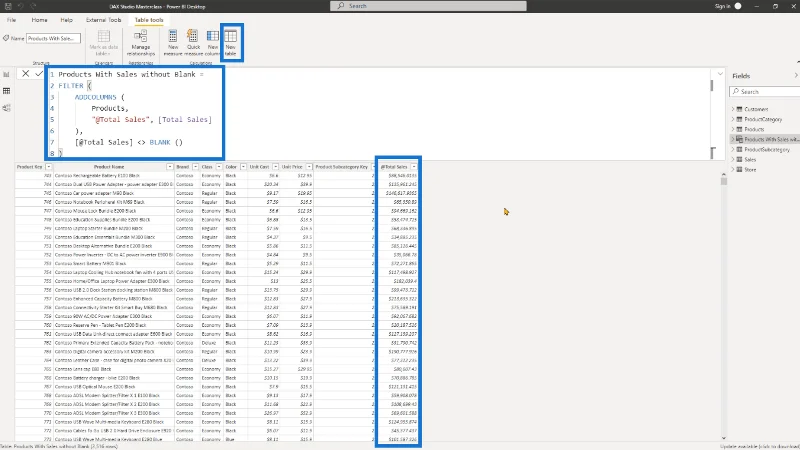Switch to Model view in left sidebar
Screen dimensions: 800x450
point(7,108)
